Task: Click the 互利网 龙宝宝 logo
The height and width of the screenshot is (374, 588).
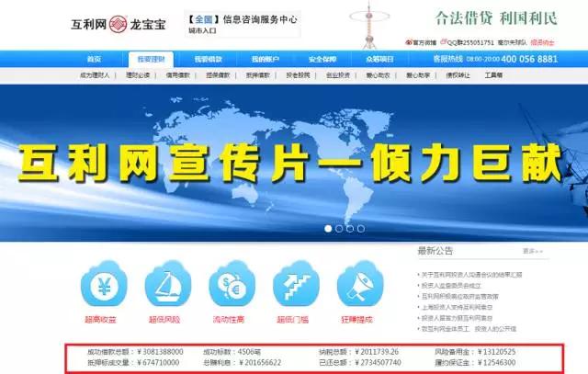Action: point(119,25)
